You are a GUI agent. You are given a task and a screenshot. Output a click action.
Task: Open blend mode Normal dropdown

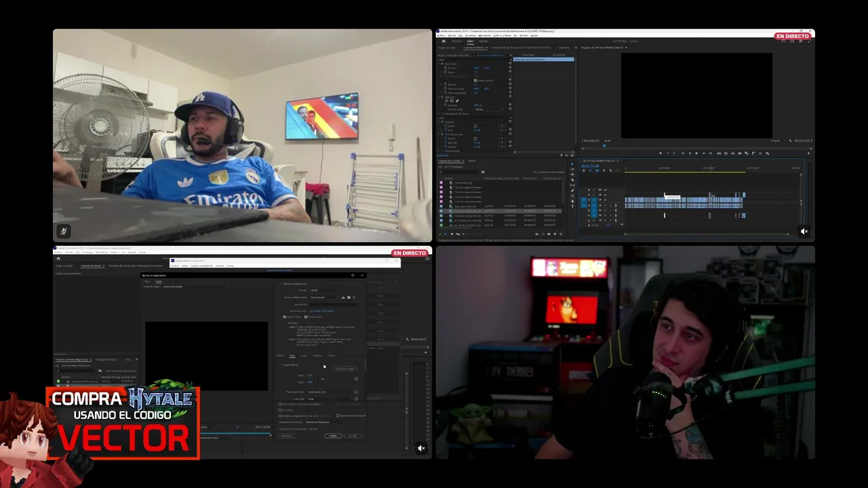point(488,109)
